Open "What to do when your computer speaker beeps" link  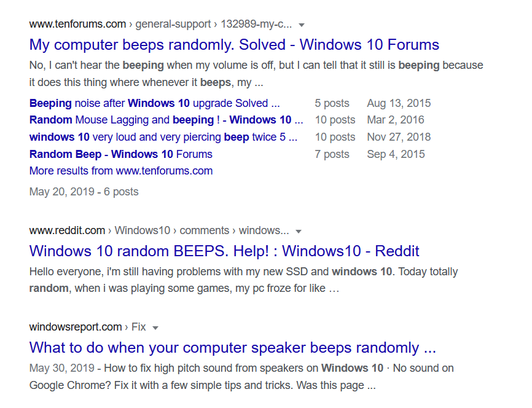[232, 348]
